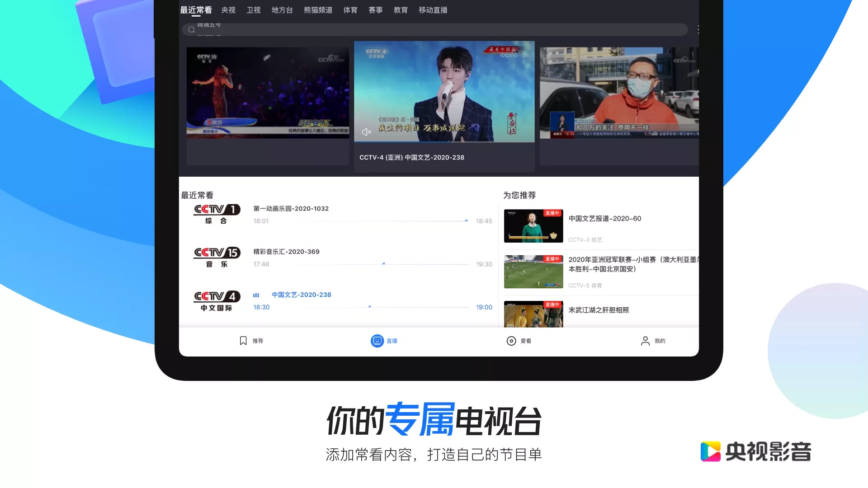This screenshot has height=488, width=868.
Task: Go to the 赛事 tab
Action: click(376, 10)
